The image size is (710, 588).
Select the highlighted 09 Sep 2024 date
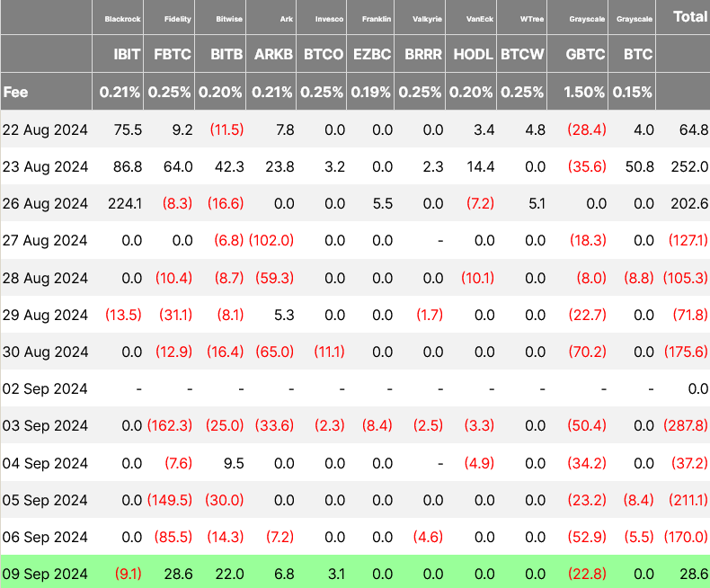(45, 574)
